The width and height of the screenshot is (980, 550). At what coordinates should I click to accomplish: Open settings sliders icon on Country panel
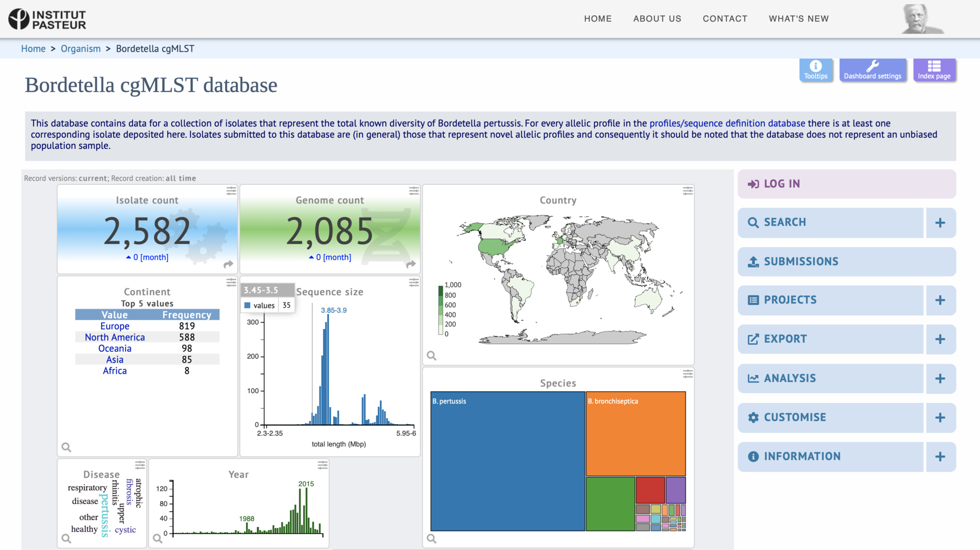pos(688,191)
